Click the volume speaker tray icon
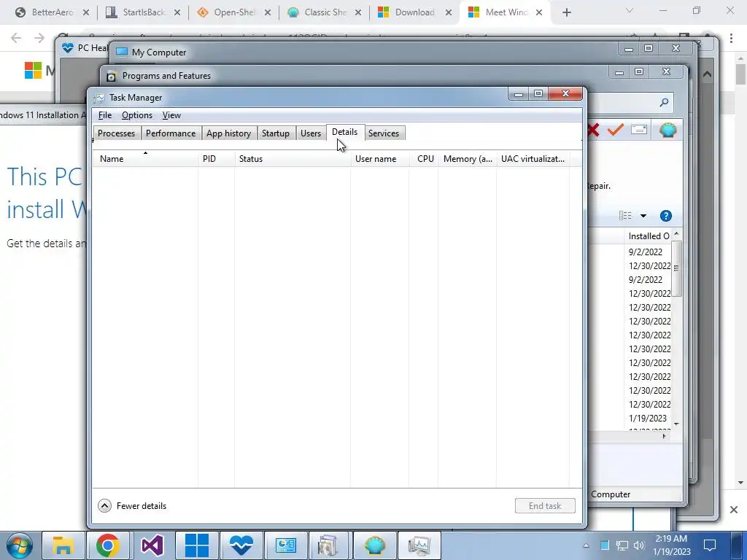The image size is (747, 560). point(639,545)
